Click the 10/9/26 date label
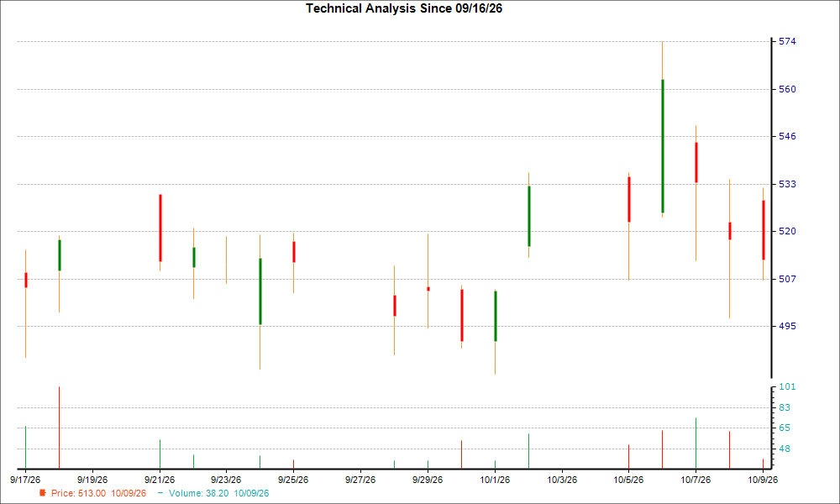 [763, 480]
